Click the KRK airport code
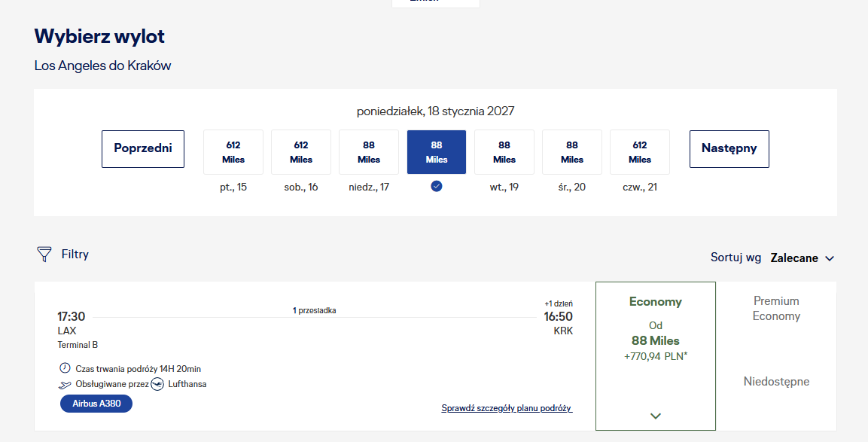Image resolution: width=868 pixels, height=442 pixels. click(x=563, y=331)
